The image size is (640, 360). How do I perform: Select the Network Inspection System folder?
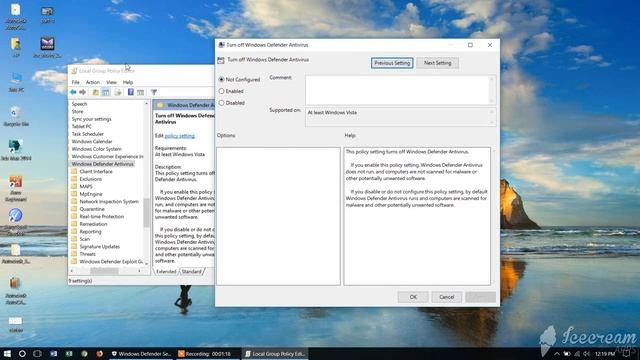pos(109,202)
